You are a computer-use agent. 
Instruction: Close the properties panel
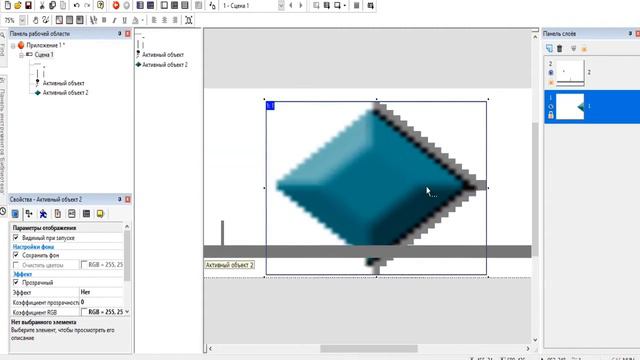pyautogui.click(x=128, y=199)
